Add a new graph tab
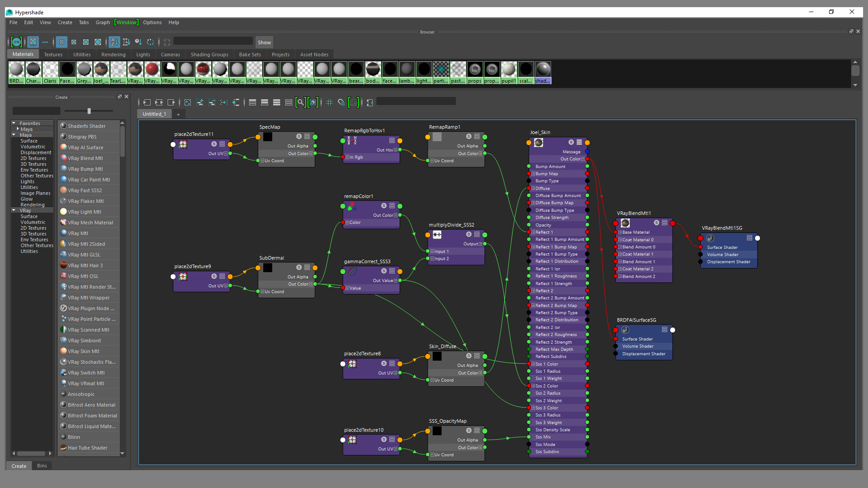 (x=178, y=114)
